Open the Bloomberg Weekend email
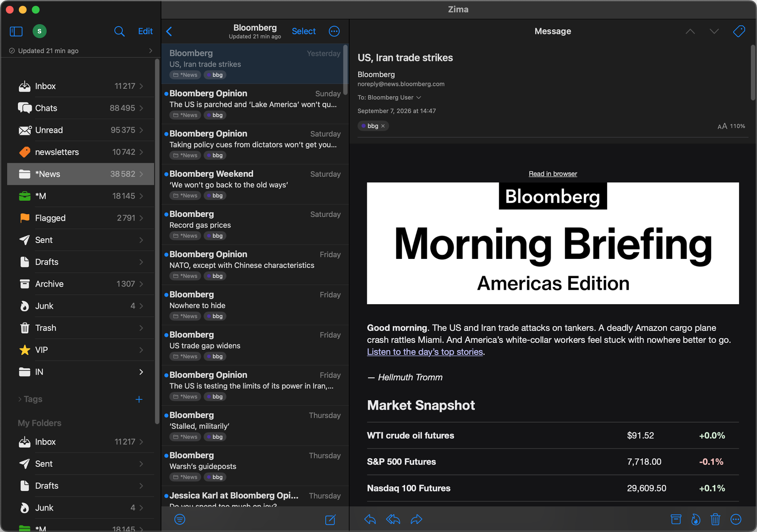757x532 pixels. click(x=255, y=185)
